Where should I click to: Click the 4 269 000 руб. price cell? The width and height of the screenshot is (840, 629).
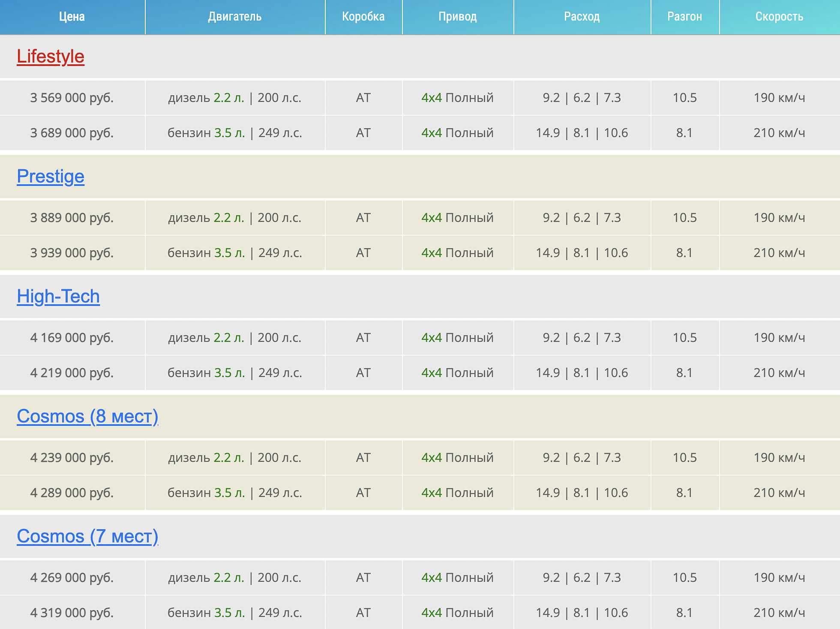click(x=72, y=578)
